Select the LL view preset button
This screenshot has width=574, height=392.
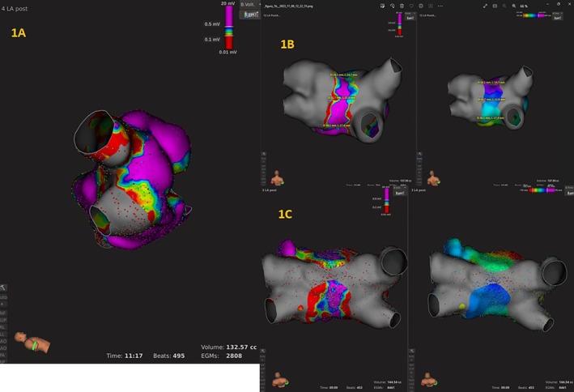pos(4,333)
